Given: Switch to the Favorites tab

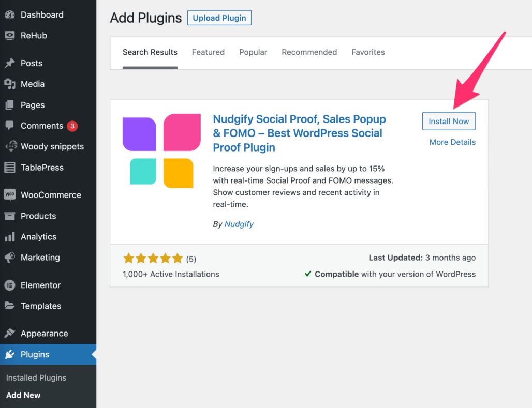Looking at the screenshot, I should click(x=368, y=52).
